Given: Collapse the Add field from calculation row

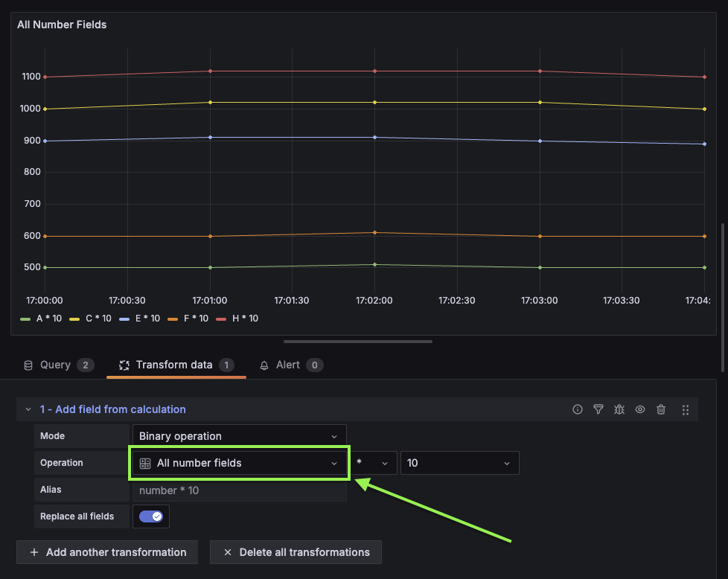Looking at the screenshot, I should [28, 409].
